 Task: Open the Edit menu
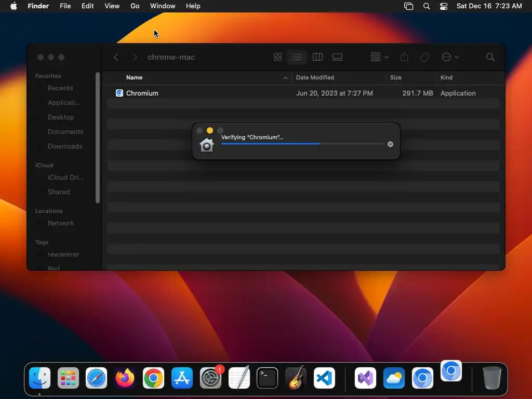[x=87, y=6]
